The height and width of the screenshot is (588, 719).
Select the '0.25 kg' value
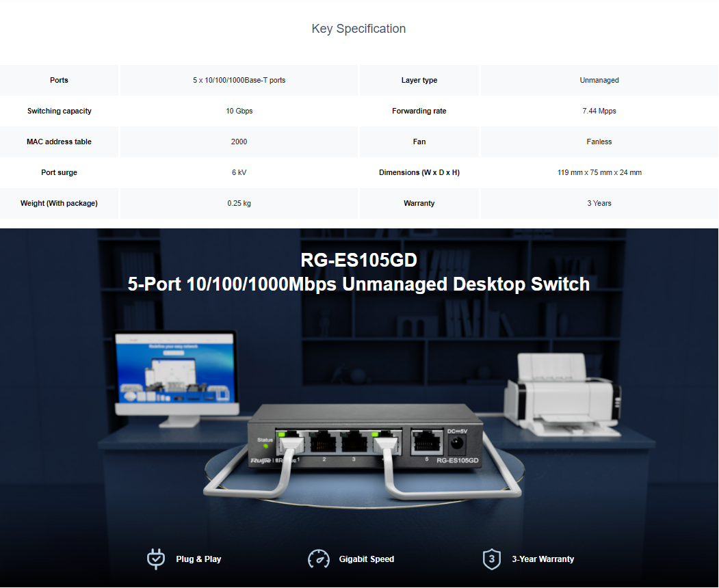(239, 203)
